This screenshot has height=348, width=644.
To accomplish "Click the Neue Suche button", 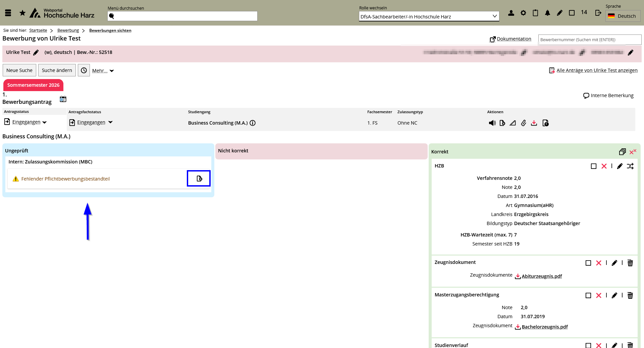I will [19, 70].
